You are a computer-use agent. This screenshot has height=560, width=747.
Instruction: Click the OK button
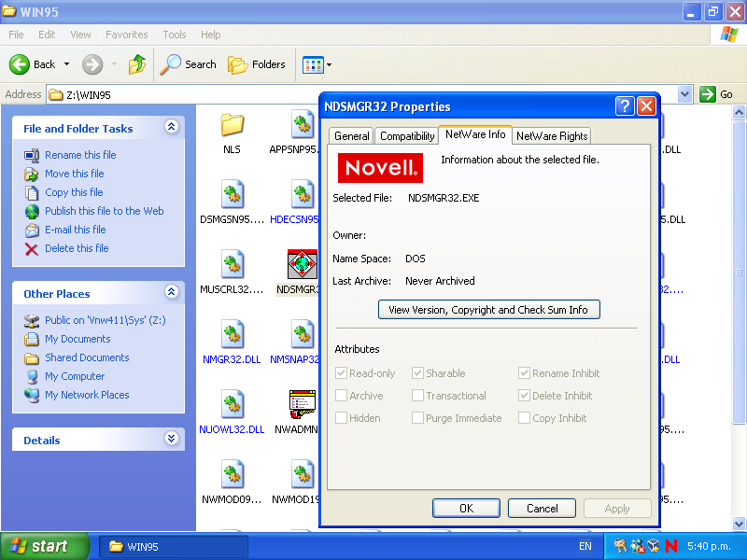466,508
